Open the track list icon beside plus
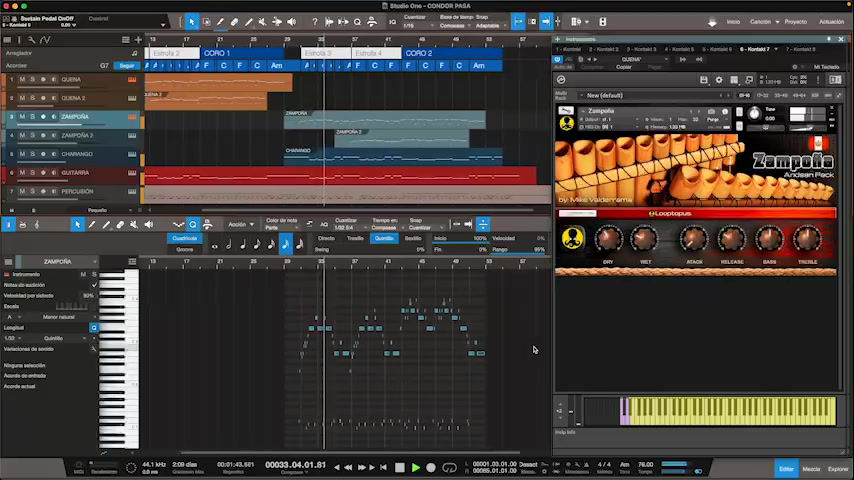The width and height of the screenshot is (854, 480). 126,40
